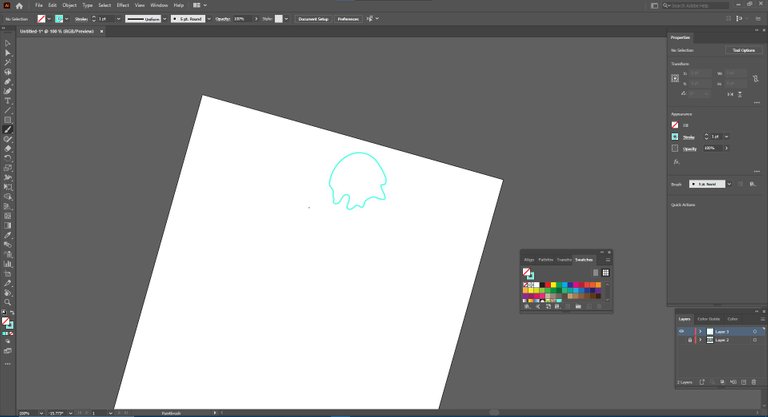Select the black swatch in Swatches panel
Image resolution: width=768 pixels, height=417 pixels.
coord(542,285)
